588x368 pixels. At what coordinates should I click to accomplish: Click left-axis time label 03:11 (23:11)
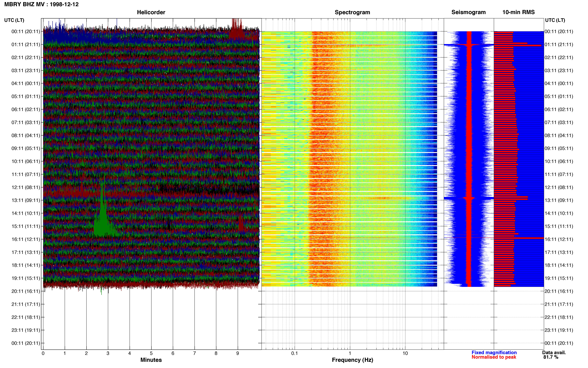pyautogui.click(x=26, y=71)
